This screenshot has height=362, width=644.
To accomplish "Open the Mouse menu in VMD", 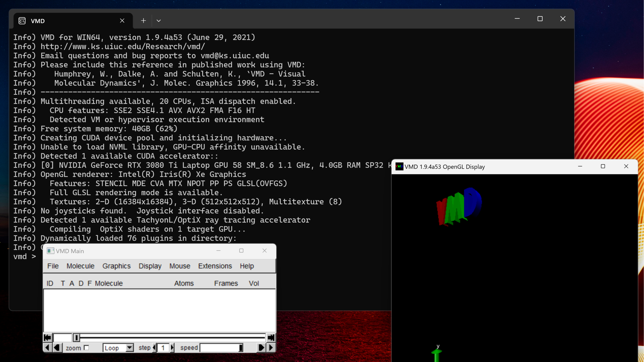I will coord(180,266).
